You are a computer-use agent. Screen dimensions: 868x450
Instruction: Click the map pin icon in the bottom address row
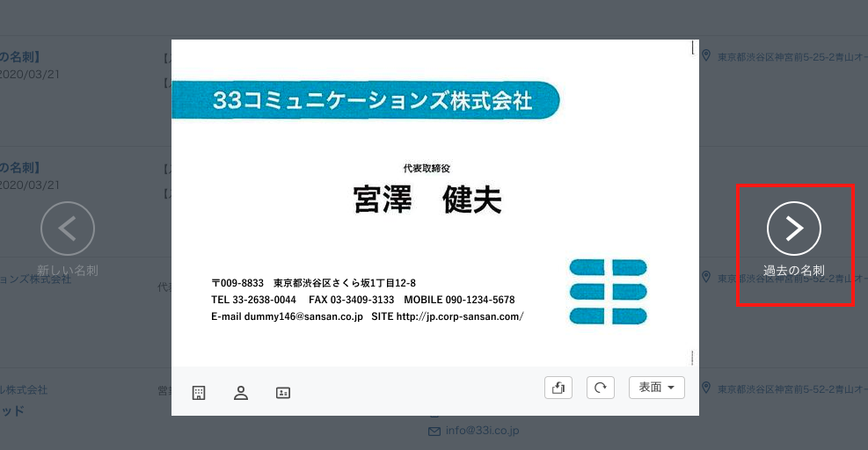pyautogui.click(x=706, y=388)
